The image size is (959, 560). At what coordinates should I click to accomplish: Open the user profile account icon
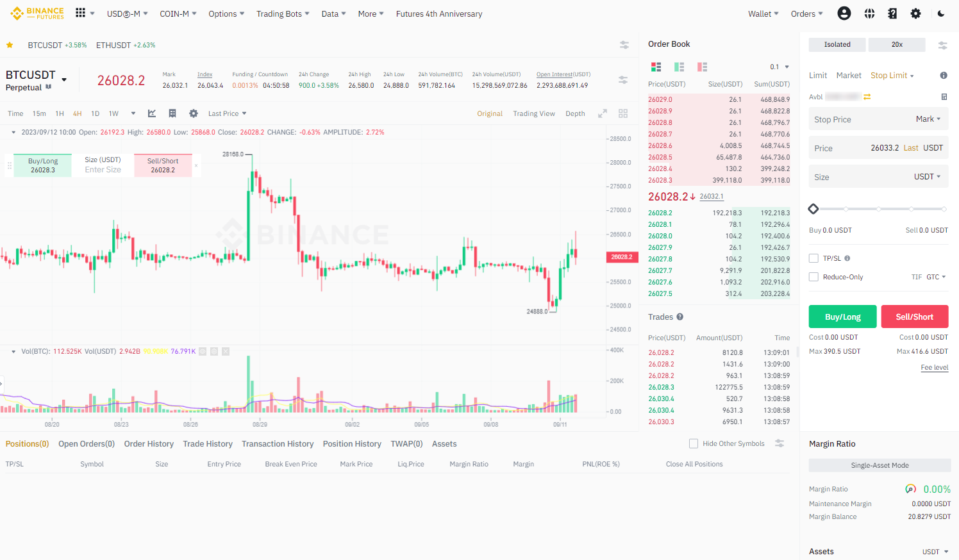(844, 13)
